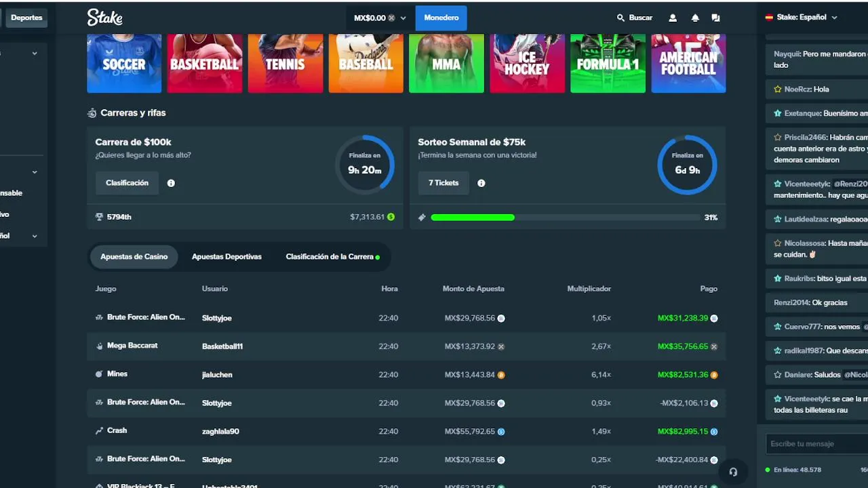Image resolution: width=868 pixels, height=488 pixels.
Task: Open the 7 Tickets button
Action: (443, 183)
